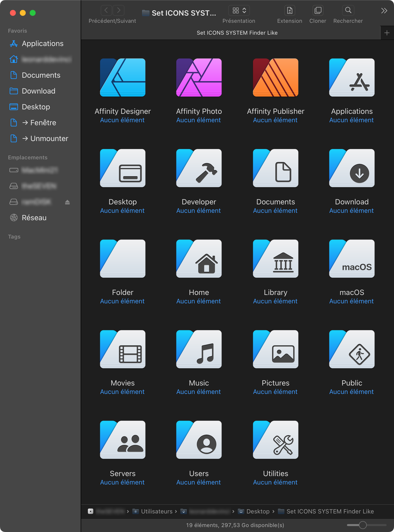Click the Emplacements section header
The width and height of the screenshot is (394, 532).
27,157
